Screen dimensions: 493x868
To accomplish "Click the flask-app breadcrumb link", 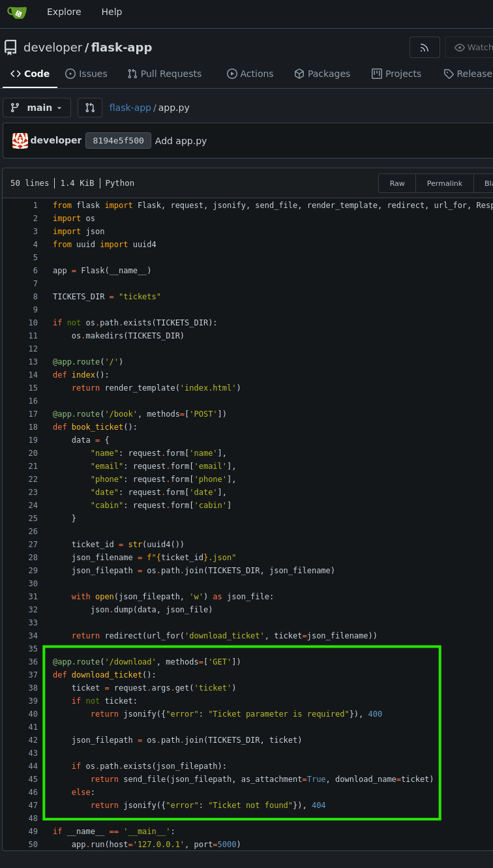I will 130,108.
